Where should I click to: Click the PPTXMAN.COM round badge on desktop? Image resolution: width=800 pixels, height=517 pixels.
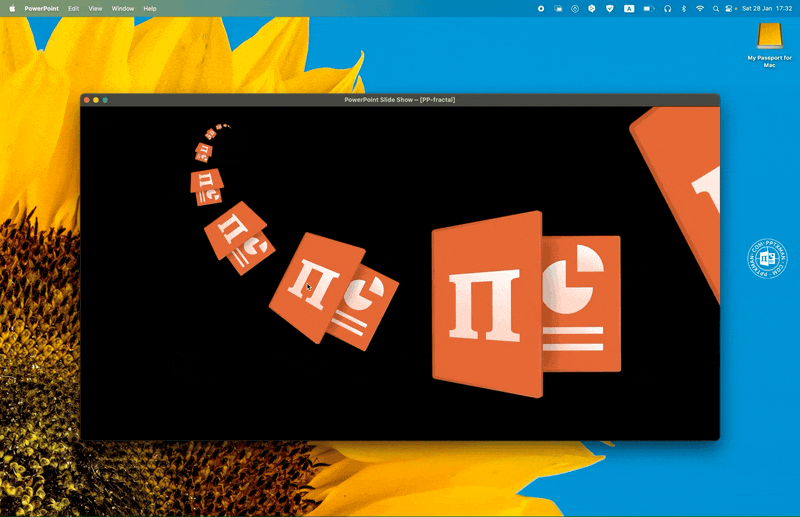(767, 259)
